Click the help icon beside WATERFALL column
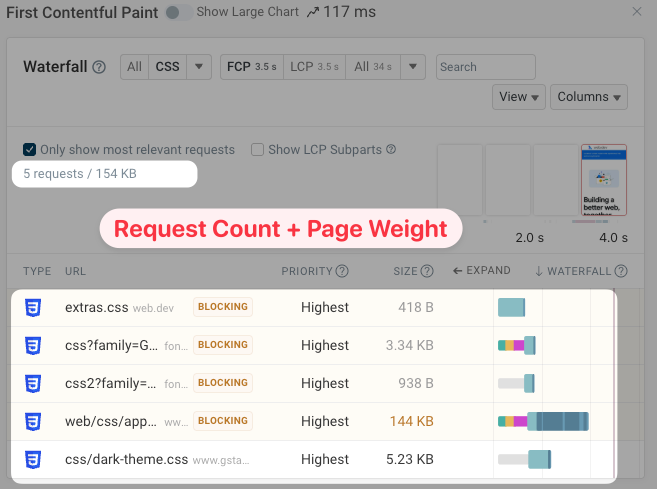The image size is (657, 489). pyautogui.click(x=621, y=271)
